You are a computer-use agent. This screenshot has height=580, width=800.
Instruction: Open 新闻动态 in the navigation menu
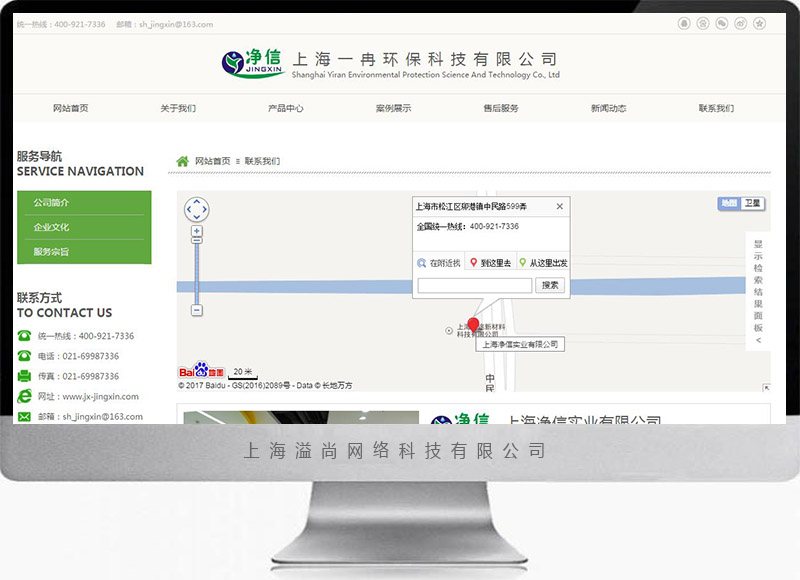[x=608, y=108]
